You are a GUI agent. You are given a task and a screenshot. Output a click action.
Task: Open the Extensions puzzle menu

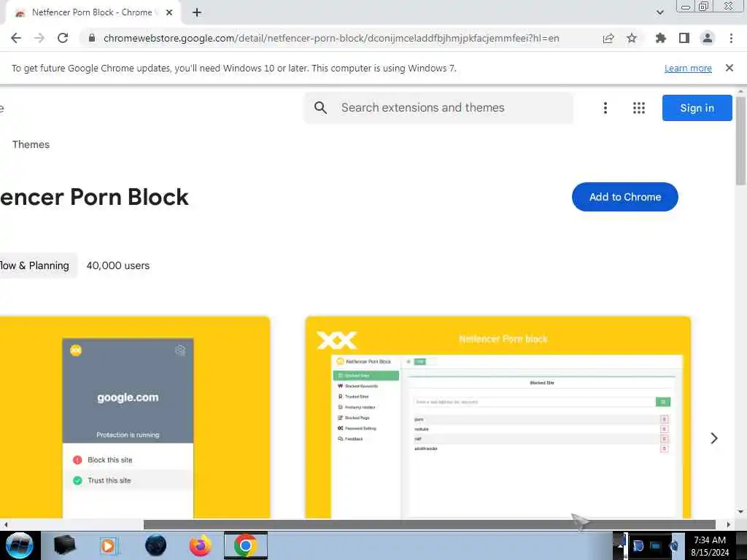660,38
